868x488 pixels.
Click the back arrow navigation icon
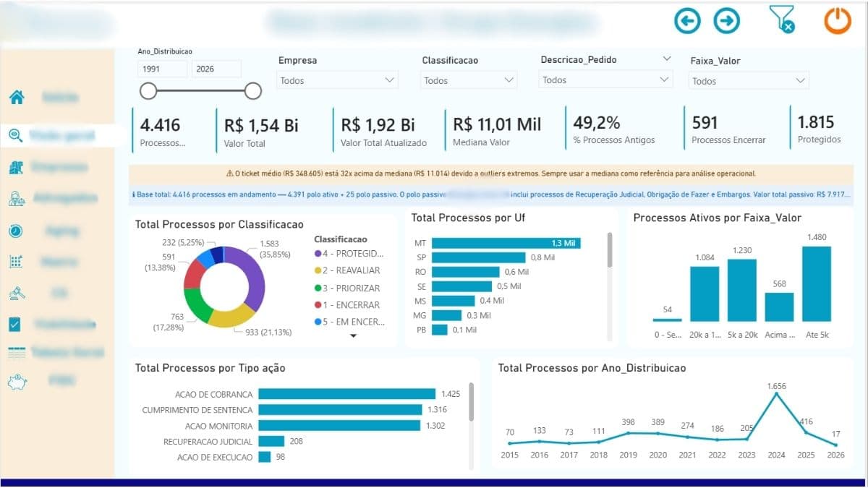pos(687,21)
